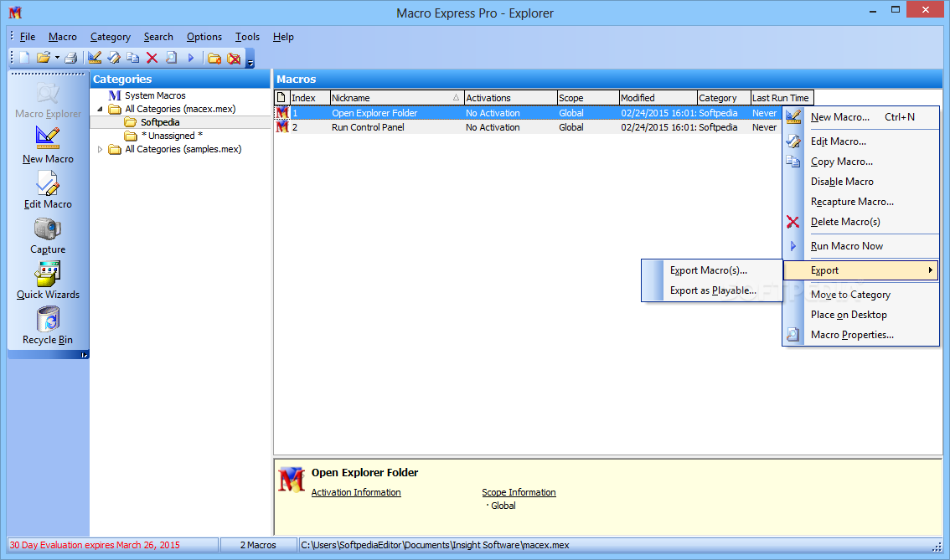
Task: Open the Tools menu
Action: [x=247, y=37]
